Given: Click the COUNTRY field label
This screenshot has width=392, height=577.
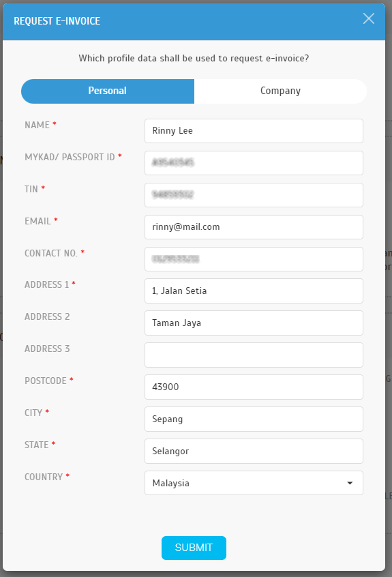Looking at the screenshot, I should (44, 477).
